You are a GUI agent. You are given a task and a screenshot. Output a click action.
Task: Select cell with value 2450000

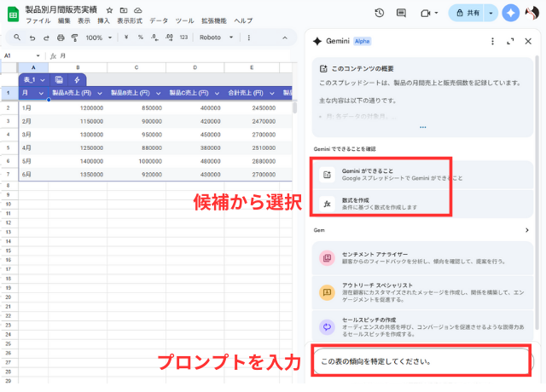point(252,108)
